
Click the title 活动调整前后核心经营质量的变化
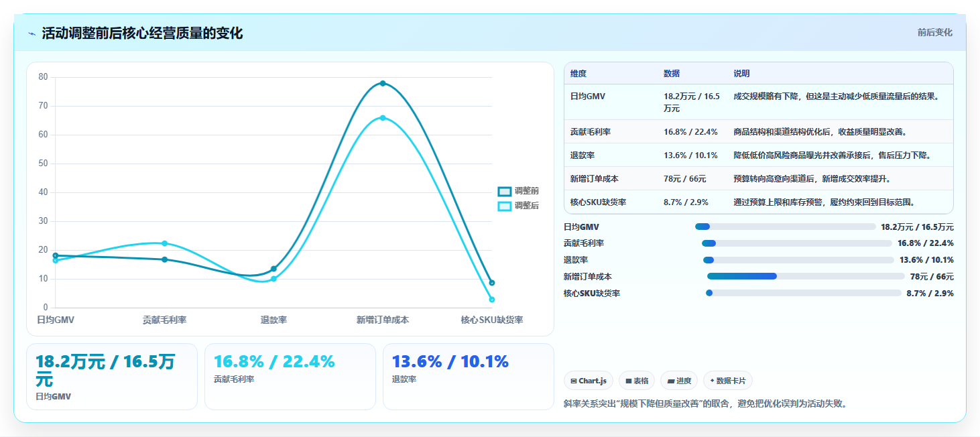click(142, 34)
